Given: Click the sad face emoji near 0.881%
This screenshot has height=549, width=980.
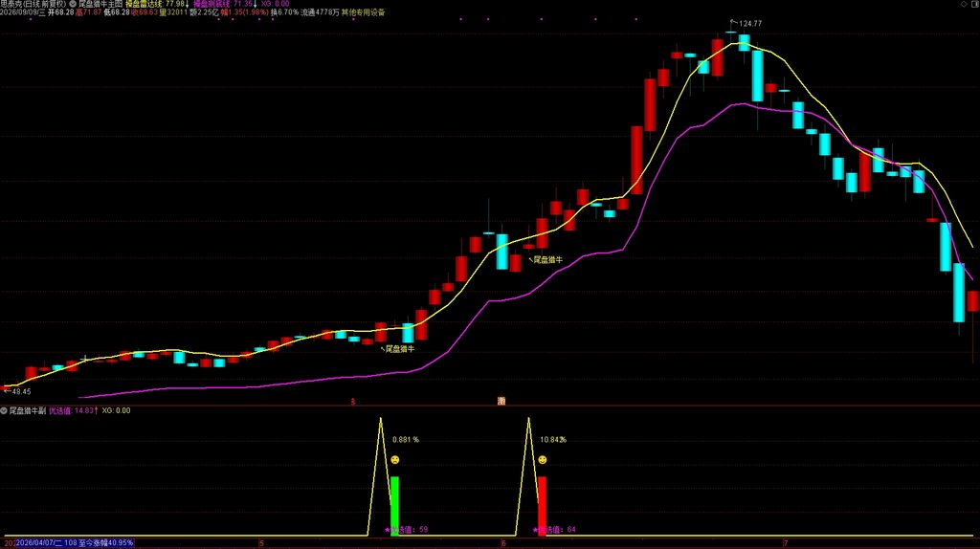Looking at the screenshot, I should point(395,460).
